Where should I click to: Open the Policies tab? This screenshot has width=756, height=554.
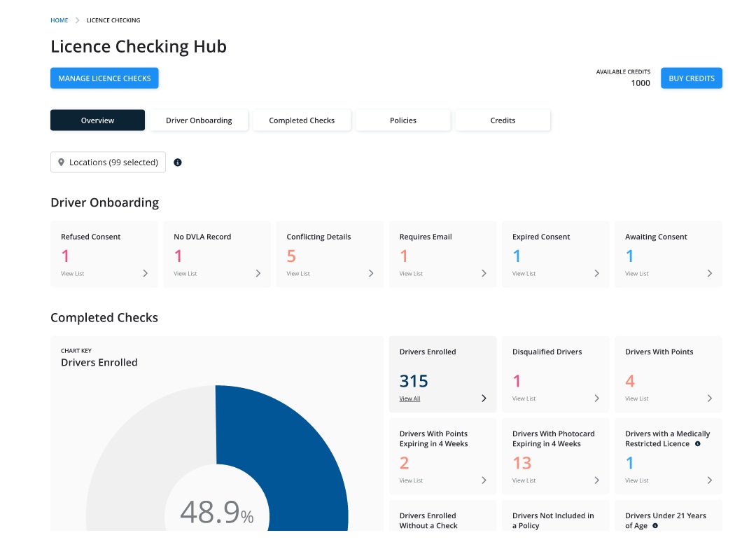[403, 120]
